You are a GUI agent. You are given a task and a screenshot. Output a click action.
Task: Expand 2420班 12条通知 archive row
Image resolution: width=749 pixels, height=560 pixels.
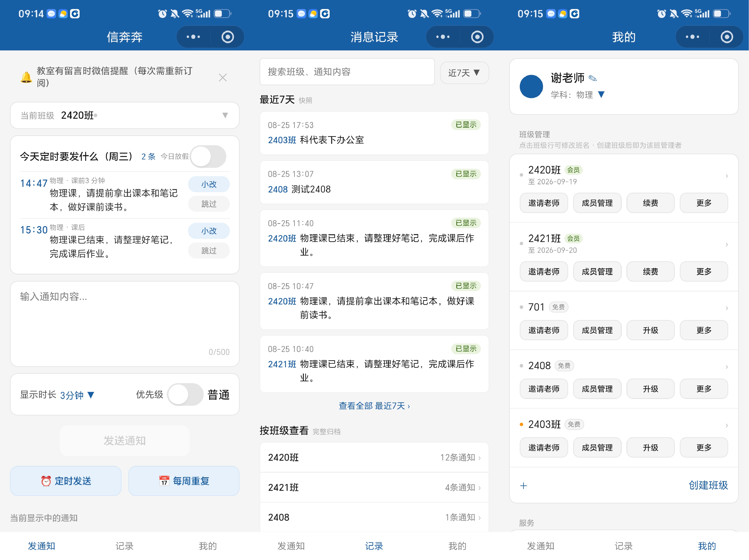click(x=374, y=457)
